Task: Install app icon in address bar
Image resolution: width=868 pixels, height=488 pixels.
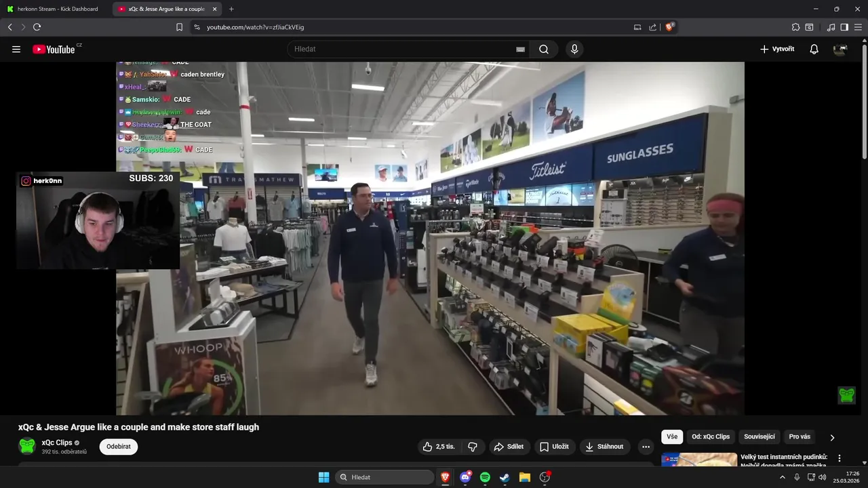Action: [637, 27]
